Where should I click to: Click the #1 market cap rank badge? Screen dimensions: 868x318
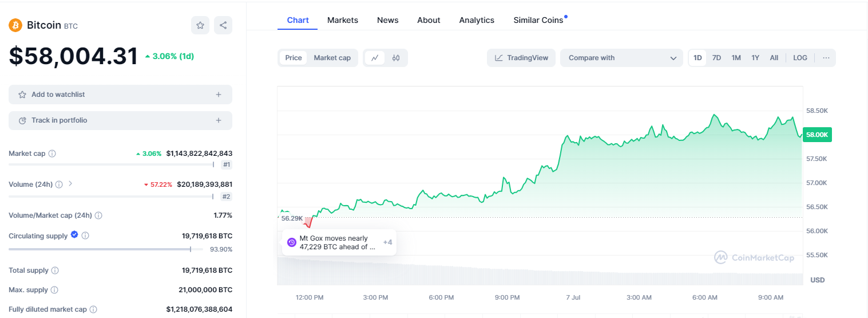(227, 164)
